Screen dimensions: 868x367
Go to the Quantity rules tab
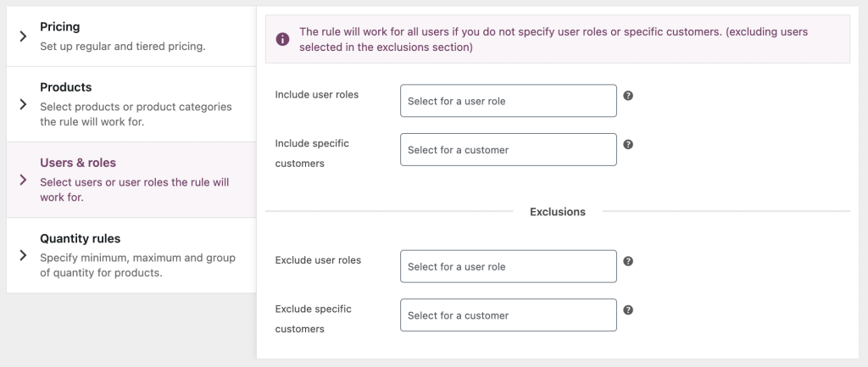(x=81, y=238)
